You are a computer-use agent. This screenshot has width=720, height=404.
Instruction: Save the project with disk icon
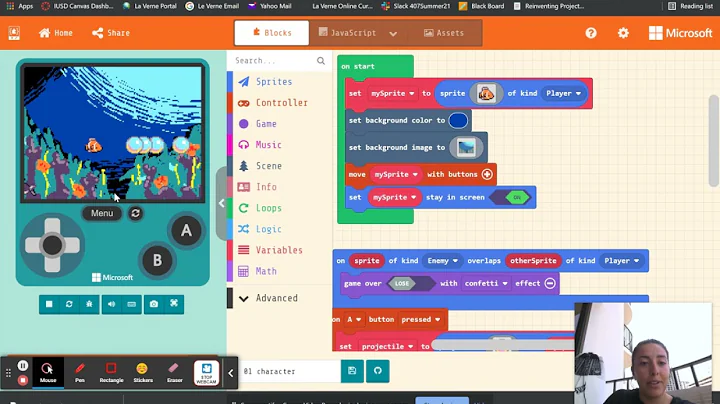352,371
